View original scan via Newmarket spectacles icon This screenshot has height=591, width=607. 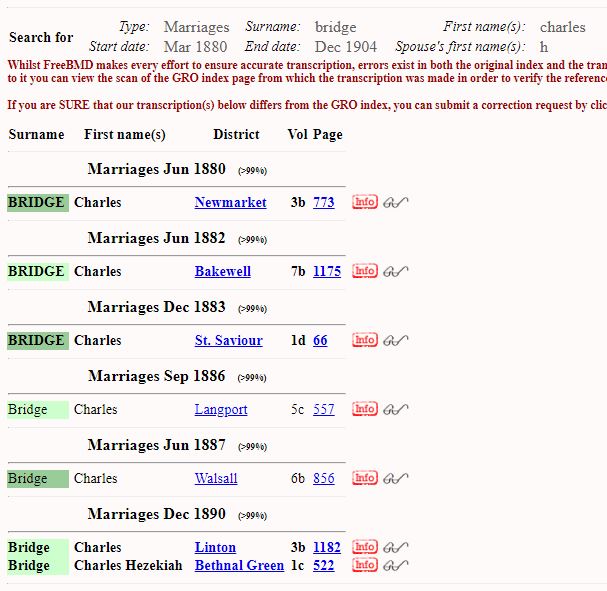tap(396, 202)
